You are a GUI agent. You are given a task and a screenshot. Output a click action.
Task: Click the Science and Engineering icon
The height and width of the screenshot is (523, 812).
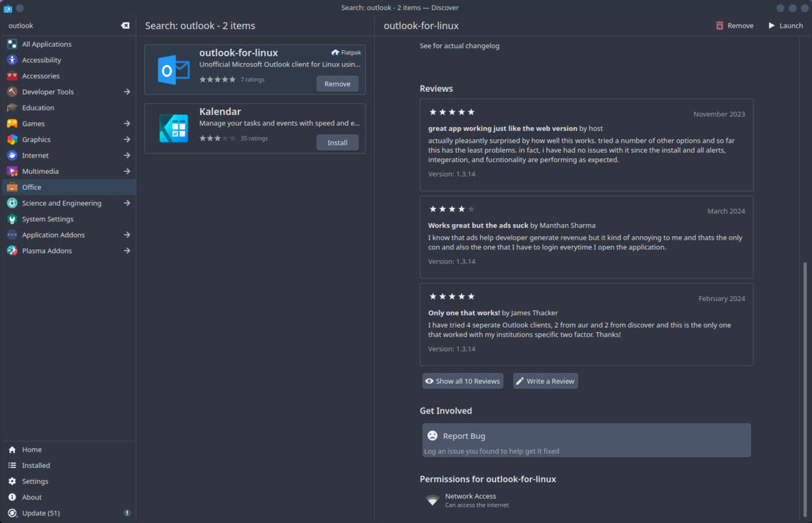point(12,204)
